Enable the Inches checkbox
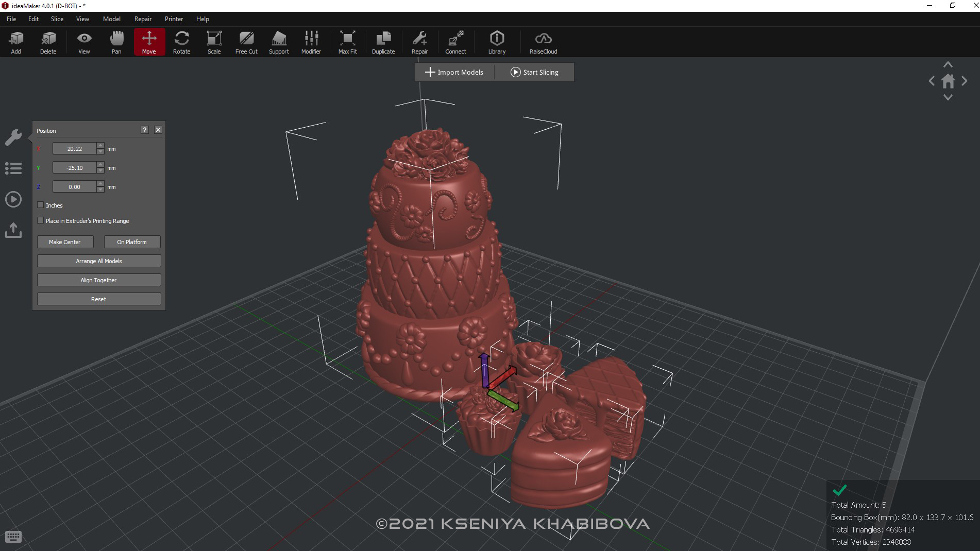980x551 pixels. pos(40,204)
